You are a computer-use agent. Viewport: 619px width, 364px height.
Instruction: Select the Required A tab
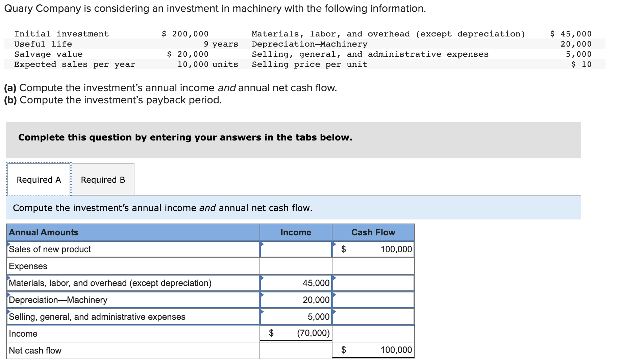coord(39,179)
